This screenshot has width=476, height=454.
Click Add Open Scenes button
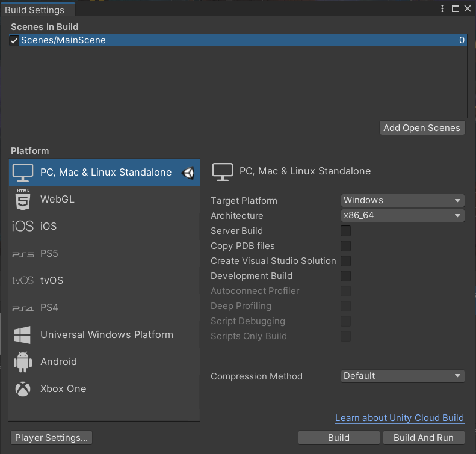pyautogui.click(x=422, y=128)
